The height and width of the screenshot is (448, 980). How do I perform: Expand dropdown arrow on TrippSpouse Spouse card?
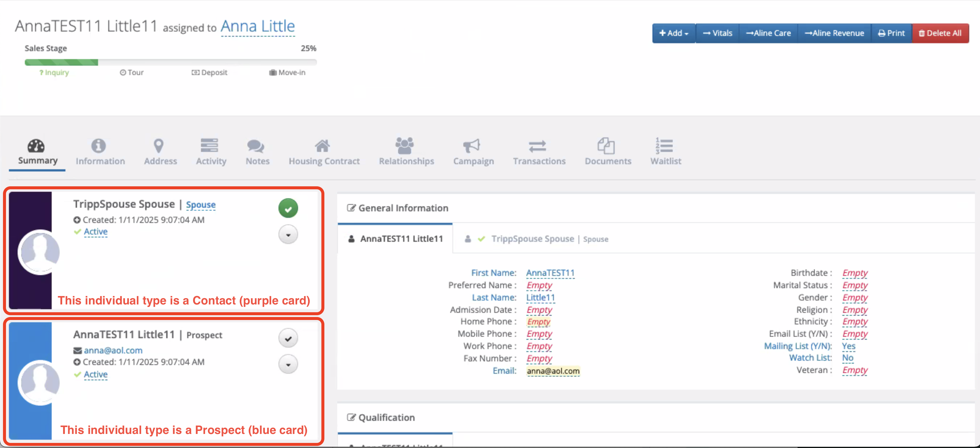tap(288, 235)
